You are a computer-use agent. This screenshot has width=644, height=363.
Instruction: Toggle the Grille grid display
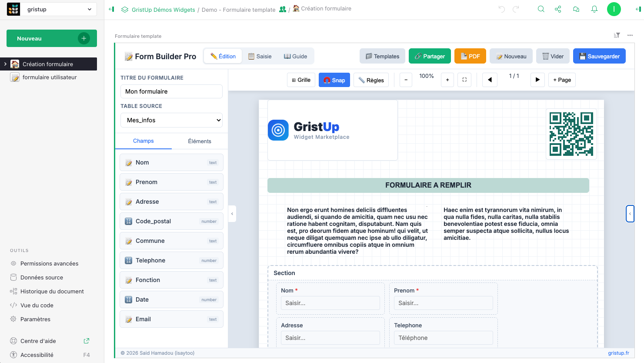pos(301,80)
